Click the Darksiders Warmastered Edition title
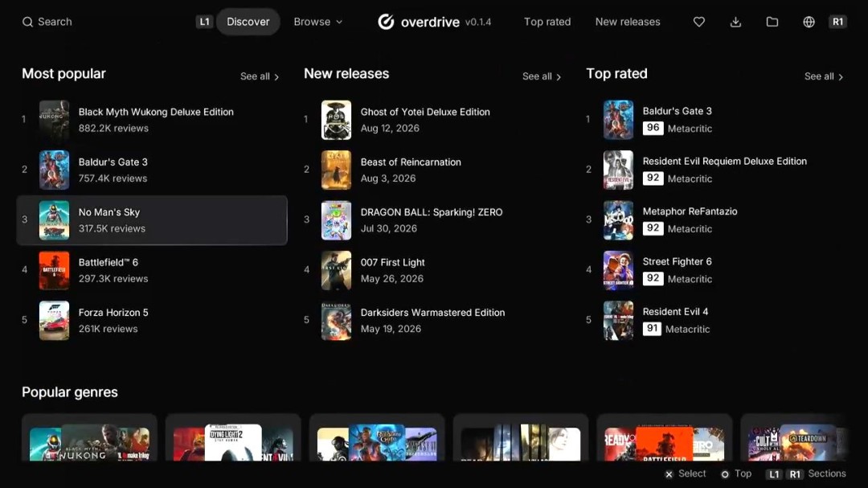The height and width of the screenshot is (488, 868). point(433,313)
